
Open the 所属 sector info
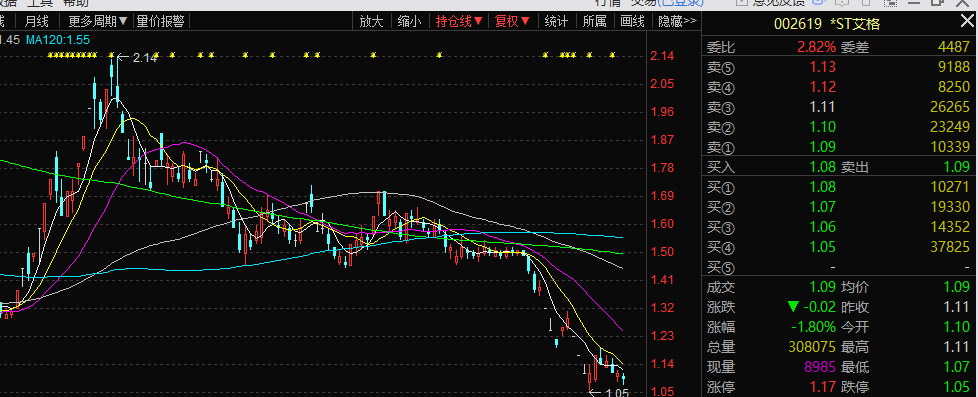click(594, 21)
